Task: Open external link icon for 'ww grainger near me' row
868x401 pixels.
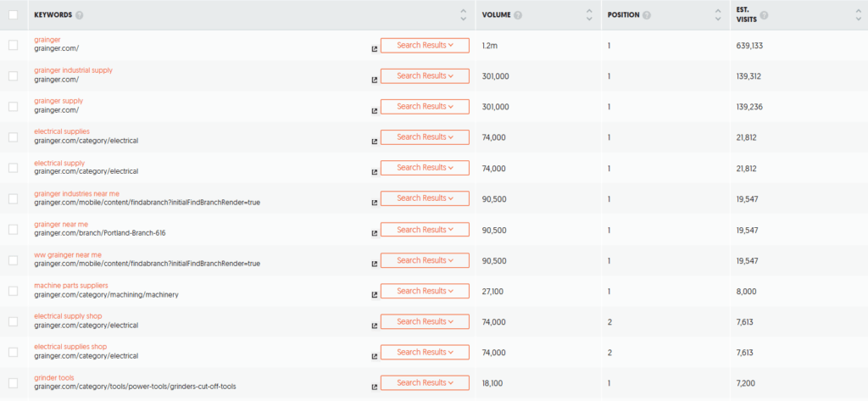Action: coord(374,264)
